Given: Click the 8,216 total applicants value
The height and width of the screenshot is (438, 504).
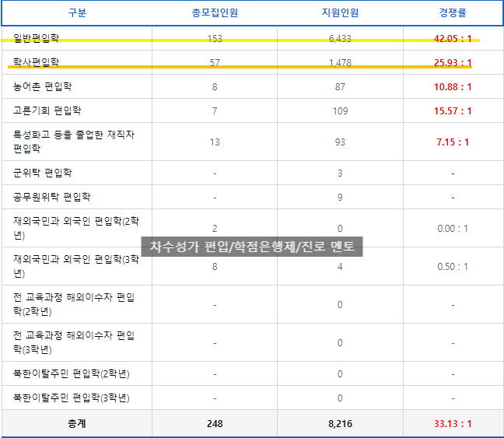Looking at the screenshot, I should point(340,424).
